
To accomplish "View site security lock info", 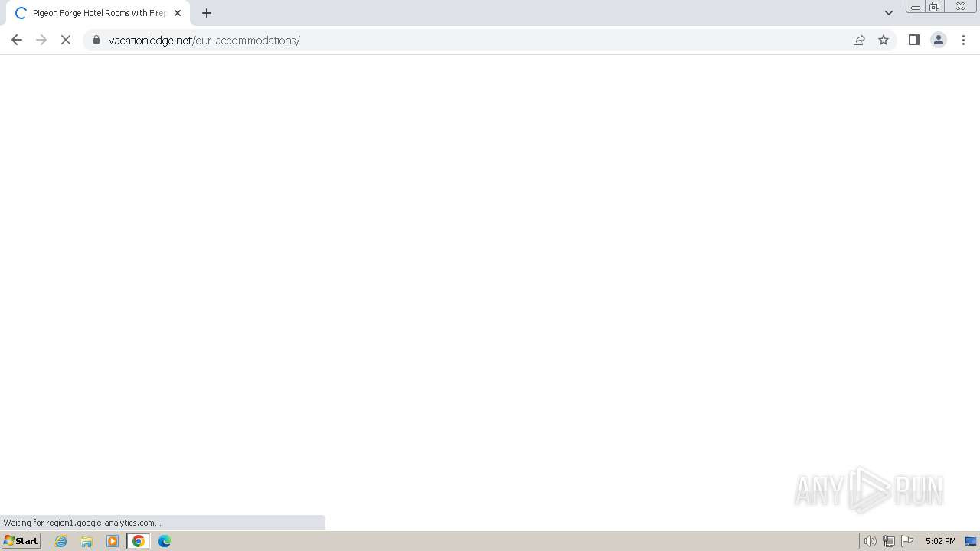I will (x=96, y=40).
